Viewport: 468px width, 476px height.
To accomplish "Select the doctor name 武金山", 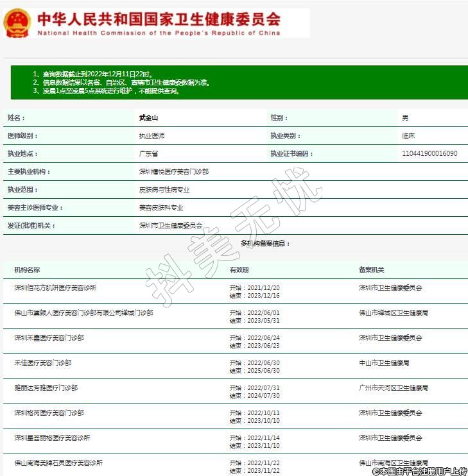I will 148,118.
